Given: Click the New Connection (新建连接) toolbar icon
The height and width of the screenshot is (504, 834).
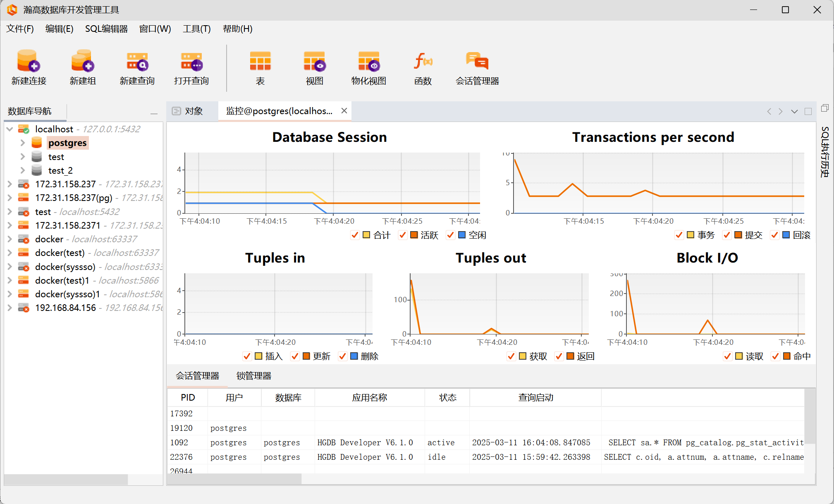Looking at the screenshot, I should [x=29, y=61].
